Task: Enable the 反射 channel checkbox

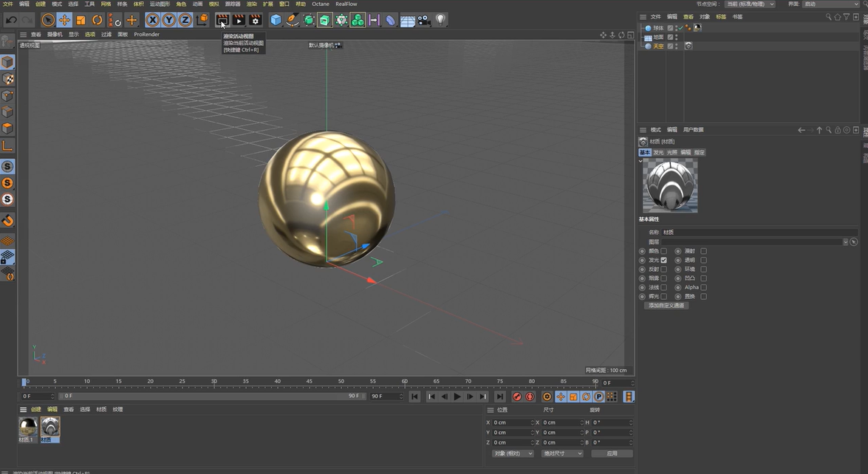Action: click(x=663, y=269)
